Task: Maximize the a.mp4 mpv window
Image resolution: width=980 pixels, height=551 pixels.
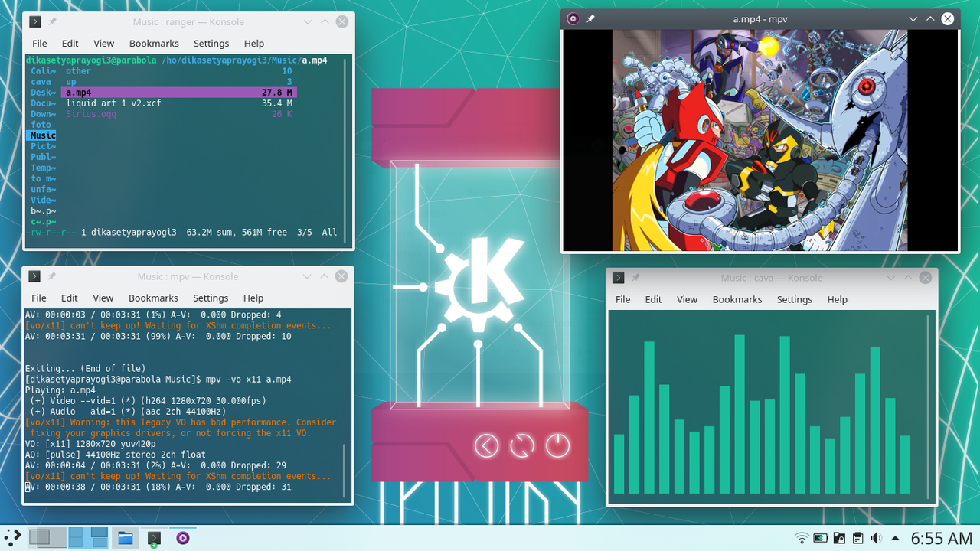Action: tap(930, 19)
